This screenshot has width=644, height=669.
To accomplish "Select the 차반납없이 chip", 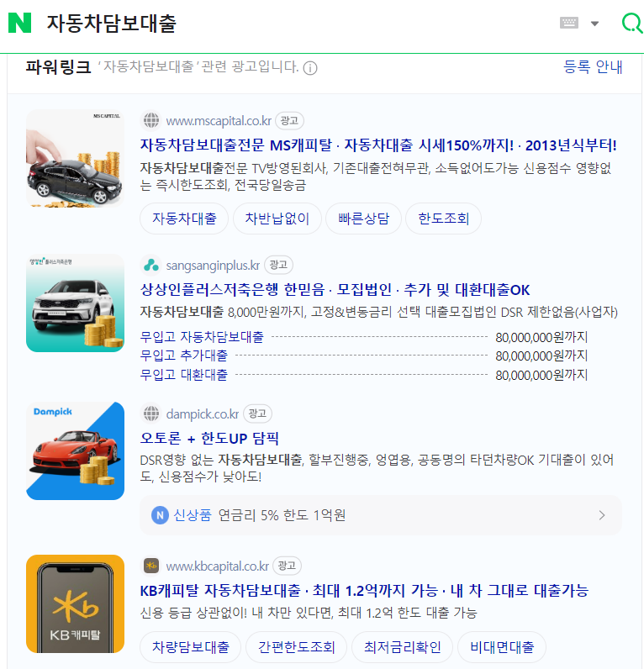I will click(277, 219).
